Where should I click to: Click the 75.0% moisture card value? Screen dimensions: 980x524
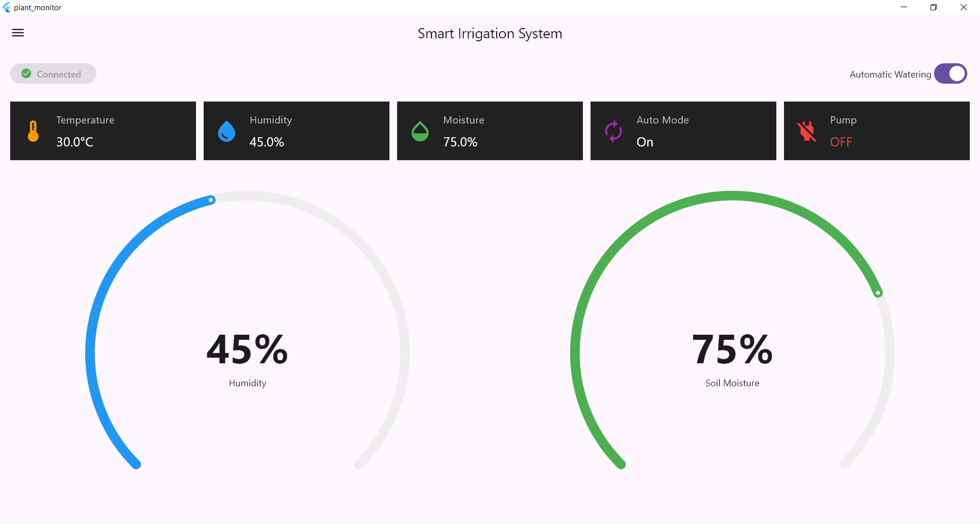coord(460,142)
